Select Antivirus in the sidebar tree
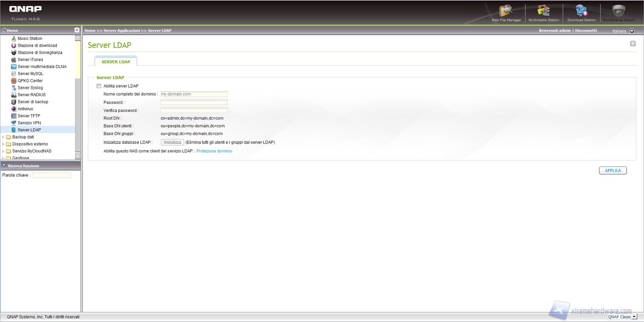The width and height of the screenshot is (644, 322). pos(25,109)
